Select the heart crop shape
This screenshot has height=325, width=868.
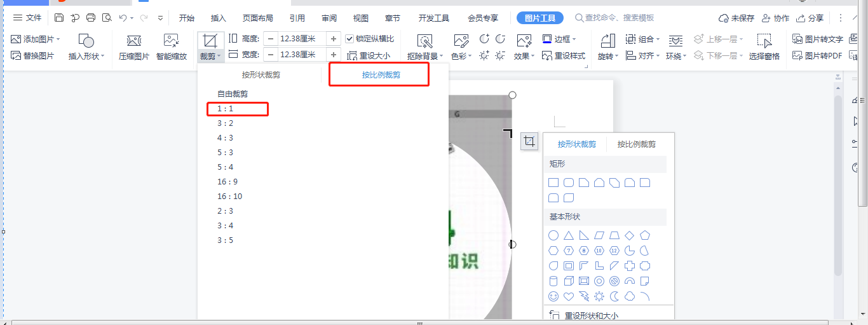[569, 296]
